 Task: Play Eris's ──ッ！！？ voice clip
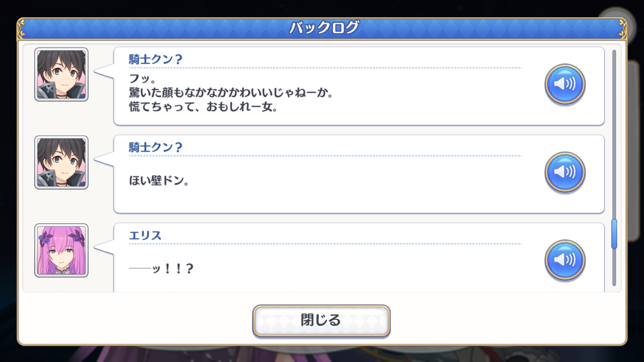coord(565,260)
